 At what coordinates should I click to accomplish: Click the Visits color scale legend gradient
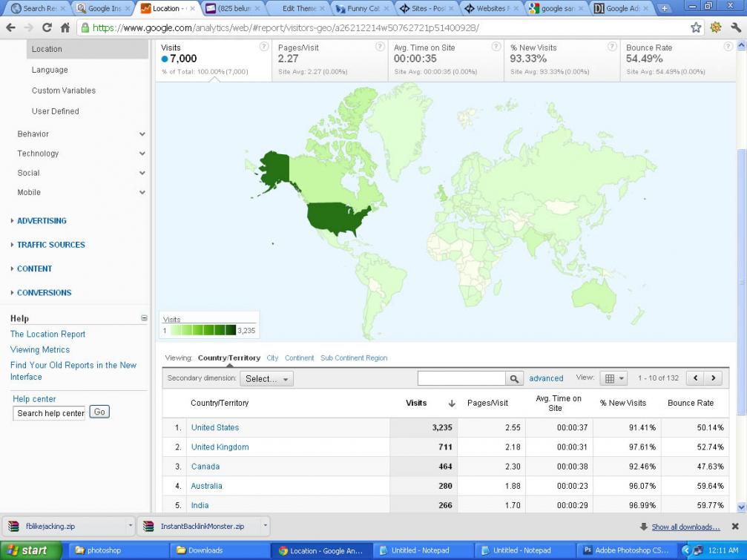(203, 330)
